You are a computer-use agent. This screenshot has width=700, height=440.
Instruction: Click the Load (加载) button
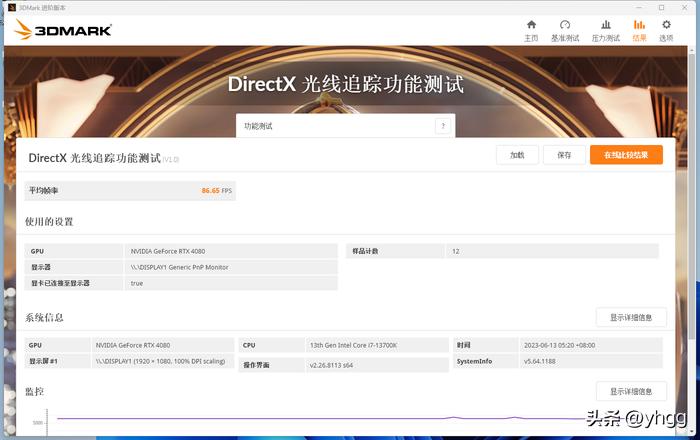point(517,155)
